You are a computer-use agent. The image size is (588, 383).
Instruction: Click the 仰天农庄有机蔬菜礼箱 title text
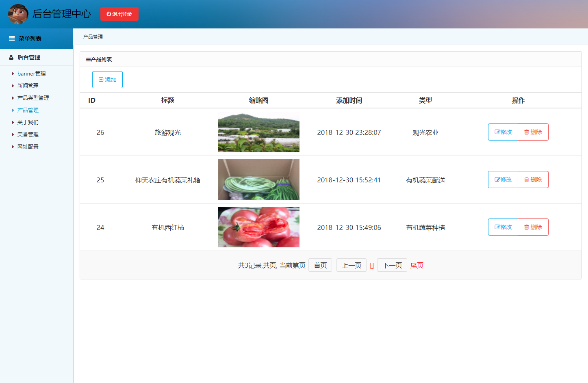(168, 180)
